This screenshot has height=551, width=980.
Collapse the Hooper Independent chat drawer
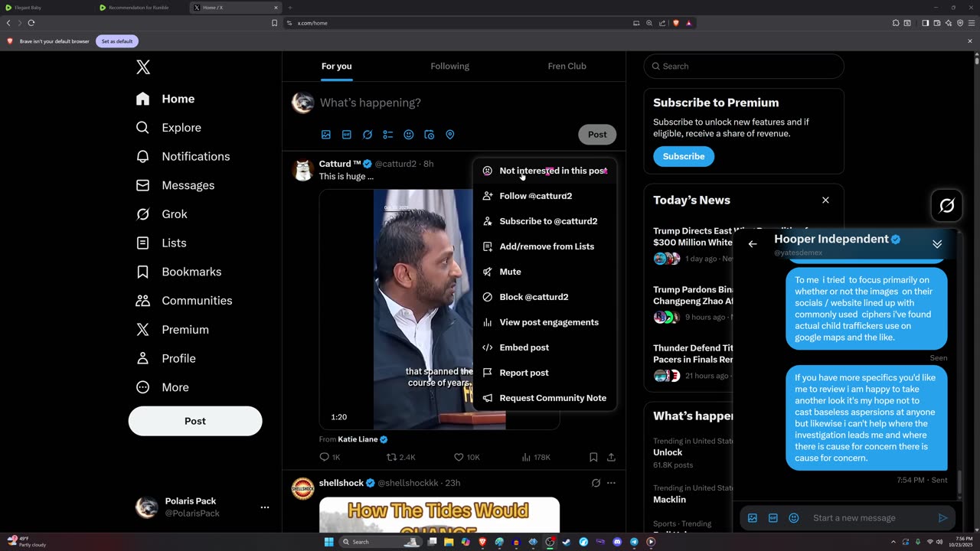(937, 244)
